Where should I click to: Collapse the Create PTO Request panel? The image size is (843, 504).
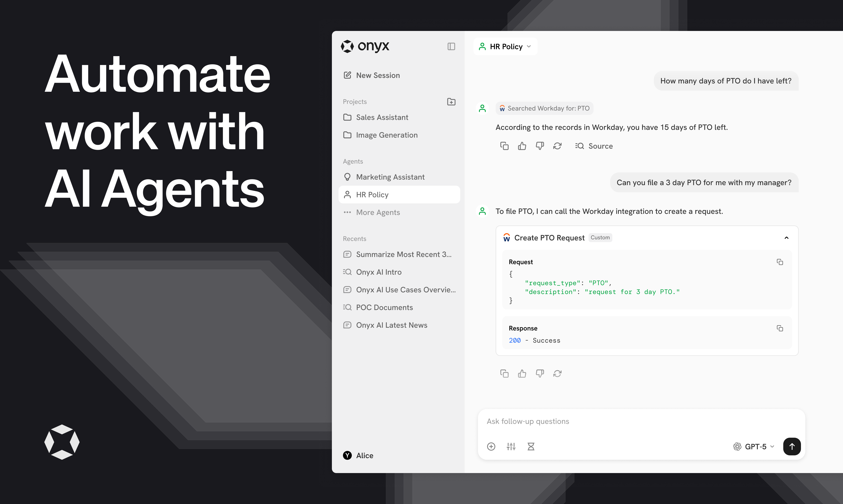(786, 238)
